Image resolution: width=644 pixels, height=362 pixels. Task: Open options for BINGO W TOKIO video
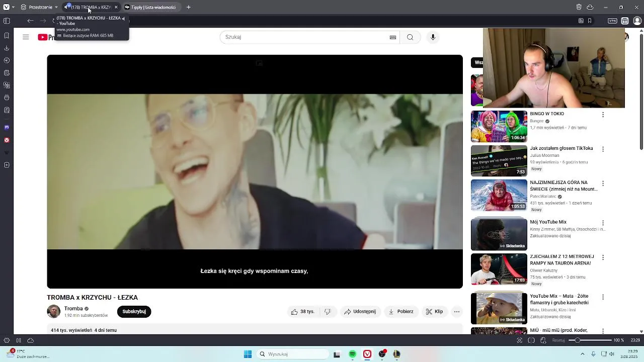coord(603,115)
